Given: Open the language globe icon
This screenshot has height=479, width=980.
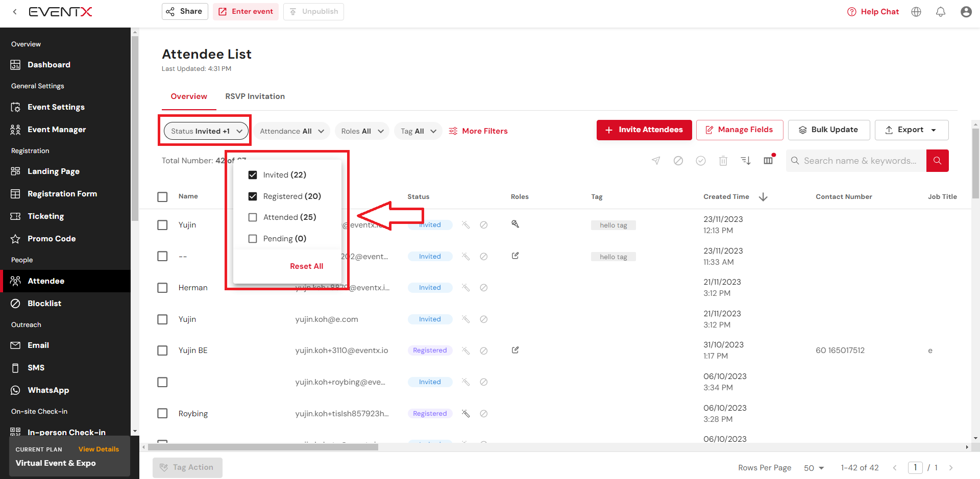Looking at the screenshot, I should pos(916,12).
